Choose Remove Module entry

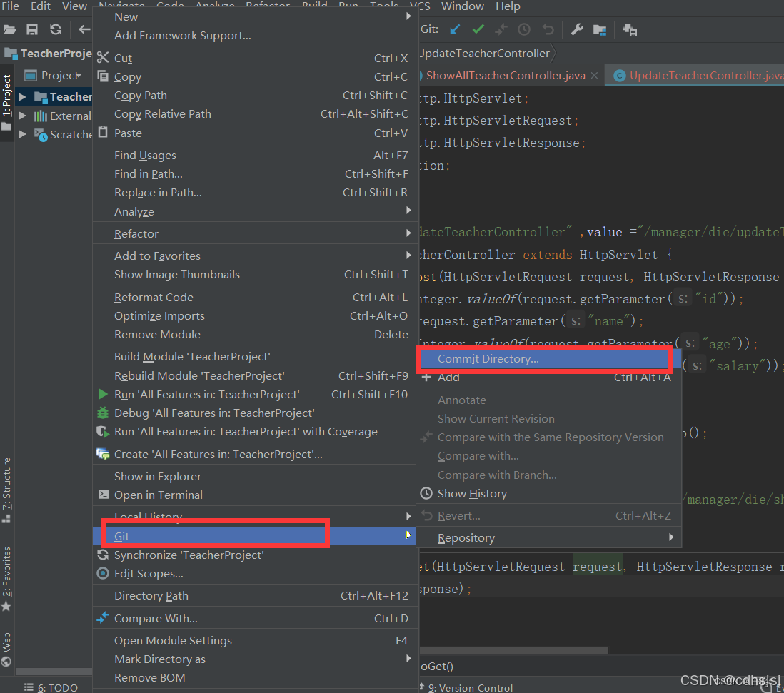click(255, 334)
